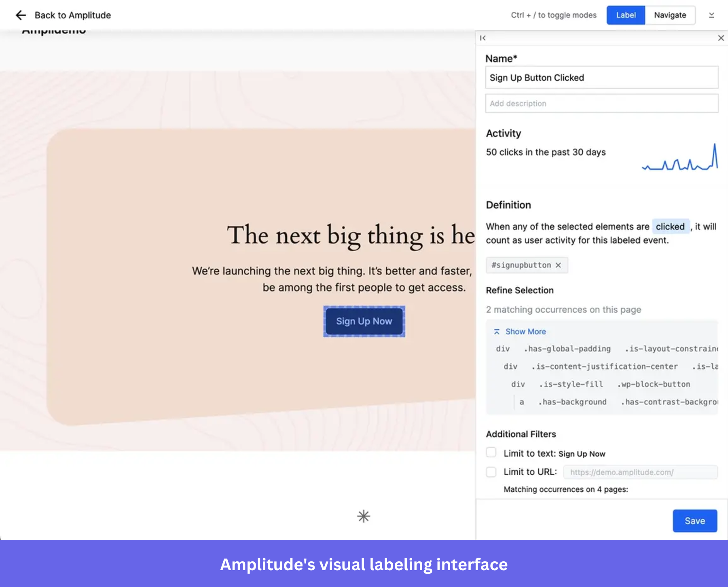This screenshot has width=728, height=588.
Task: Open the 'clicked' action dropdown
Action: tap(670, 226)
